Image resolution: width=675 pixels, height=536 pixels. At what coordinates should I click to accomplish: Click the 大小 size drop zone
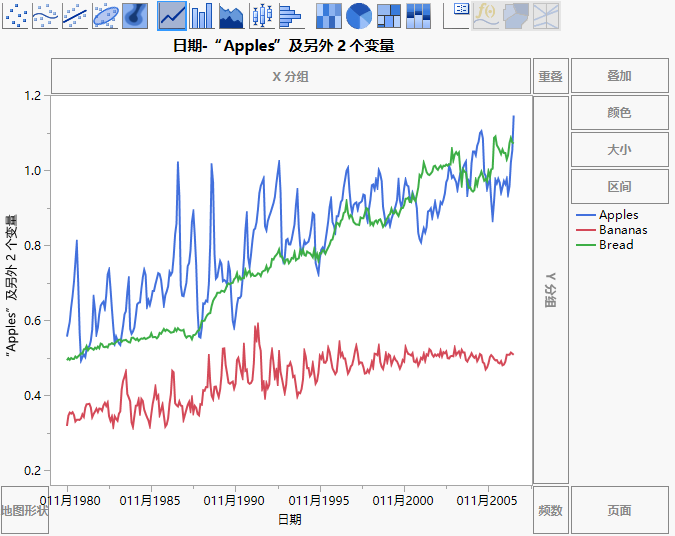619,150
